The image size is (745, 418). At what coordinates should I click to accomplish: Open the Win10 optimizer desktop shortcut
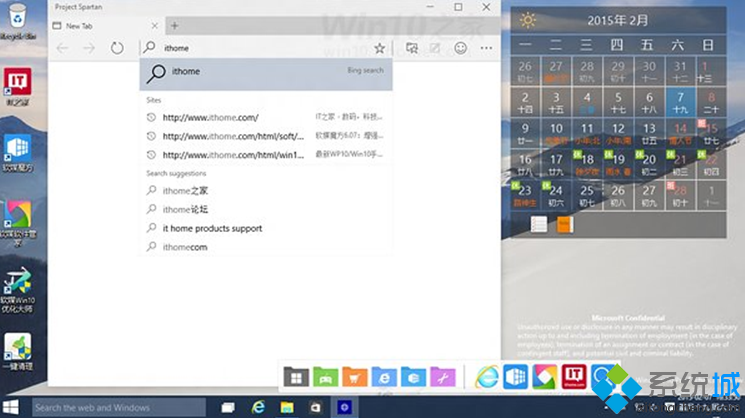click(x=18, y=291)
